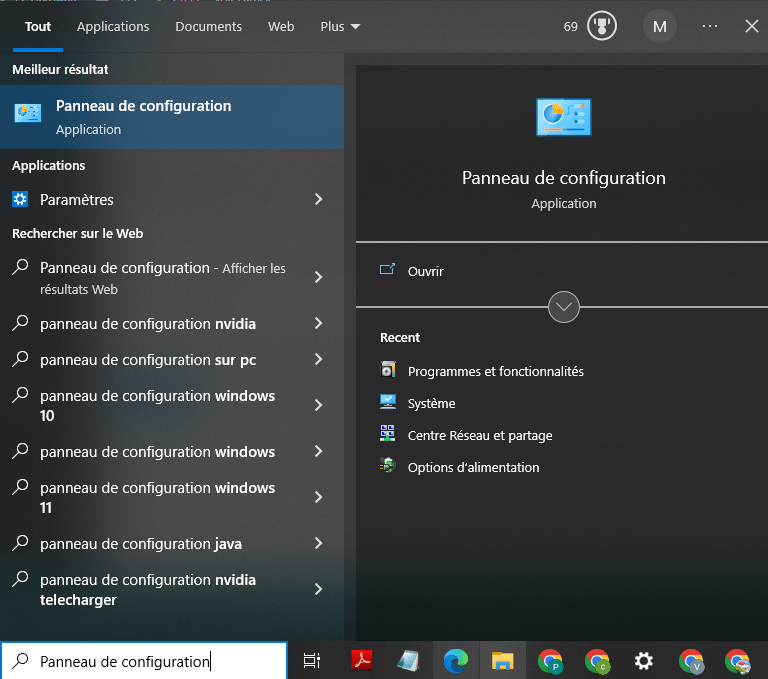
Task: Open the three-dots options menu
Action: point(710,26)
